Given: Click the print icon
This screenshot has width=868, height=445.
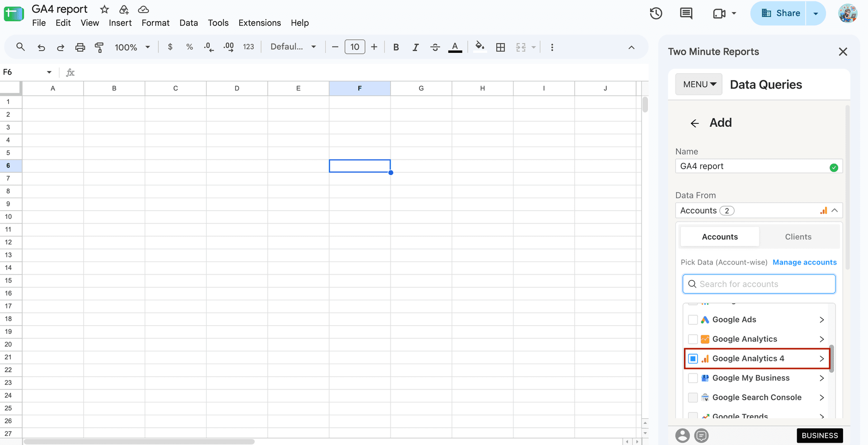Looking at the screenshot, I should 80,47.
